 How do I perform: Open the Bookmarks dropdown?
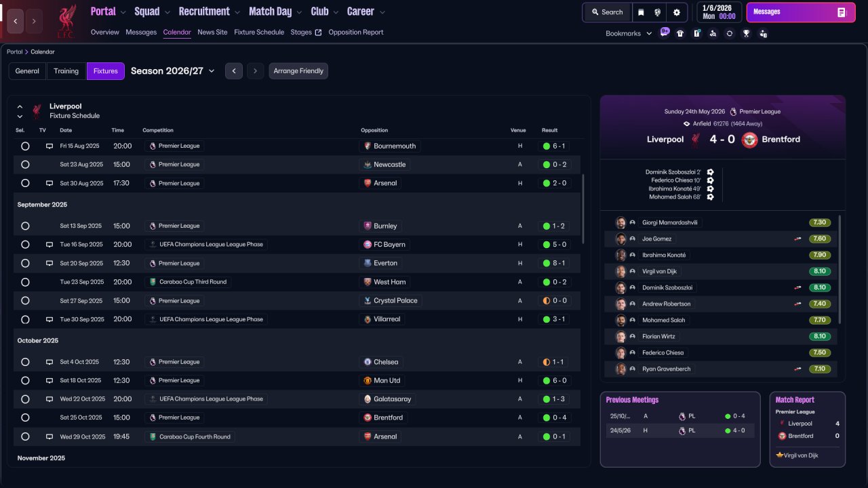tap(629, 33)
